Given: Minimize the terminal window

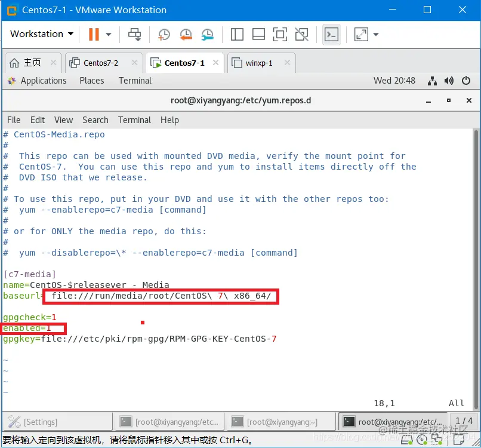Looking at the screenshot, I should coord(428,101).
